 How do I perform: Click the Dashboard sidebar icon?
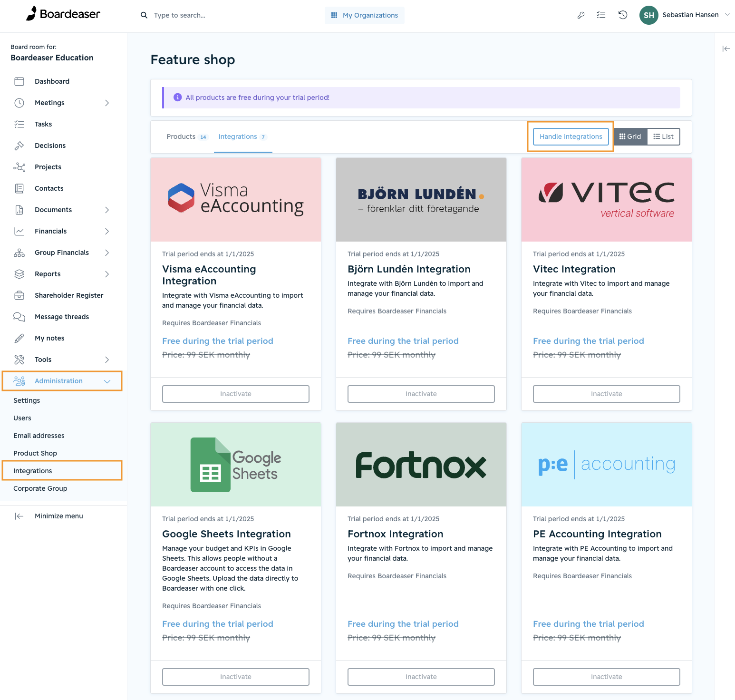coord(19,81)
